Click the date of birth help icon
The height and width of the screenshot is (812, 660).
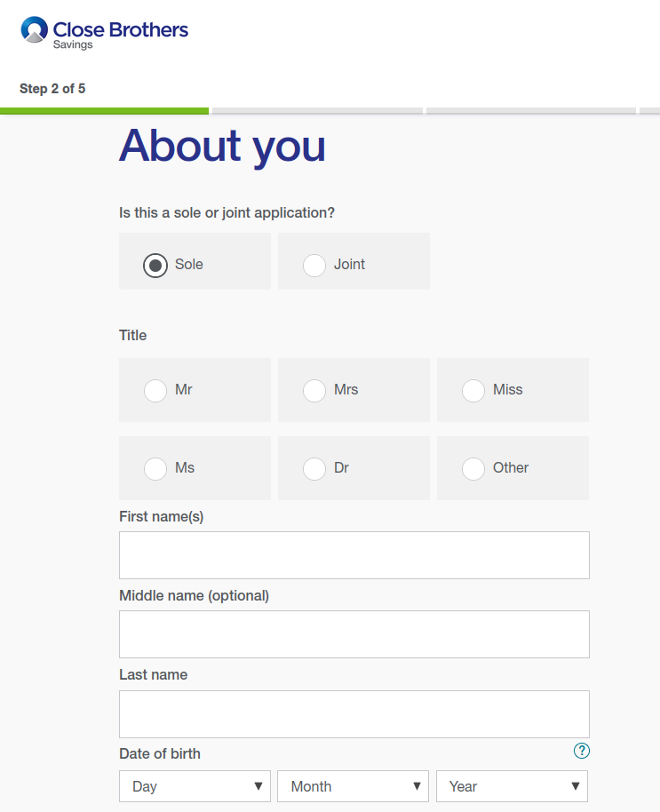point(582,751)
